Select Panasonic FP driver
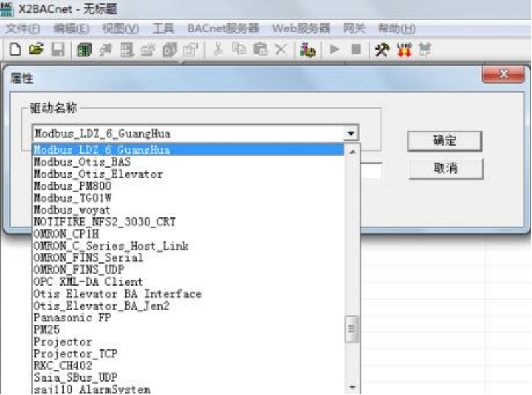 (188, 317)
